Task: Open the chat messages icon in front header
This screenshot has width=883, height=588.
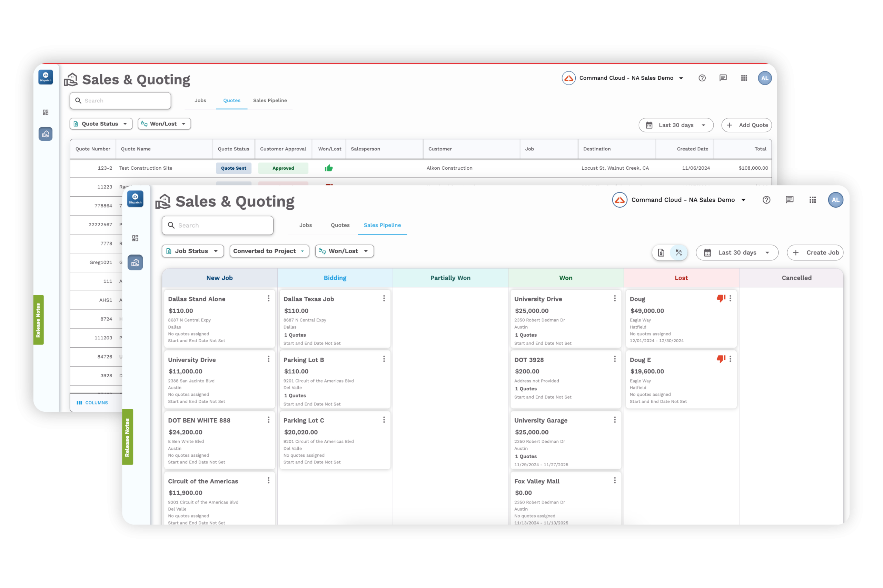Action: [x=789, y=200]
